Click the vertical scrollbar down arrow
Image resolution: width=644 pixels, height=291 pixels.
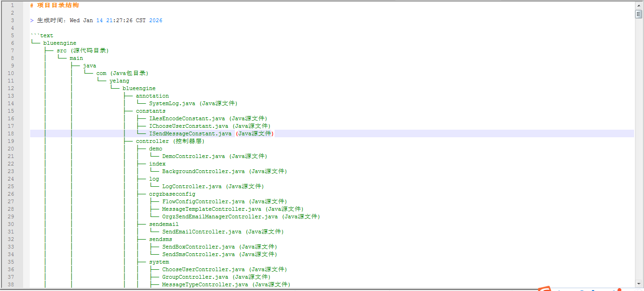click(639, 284)
